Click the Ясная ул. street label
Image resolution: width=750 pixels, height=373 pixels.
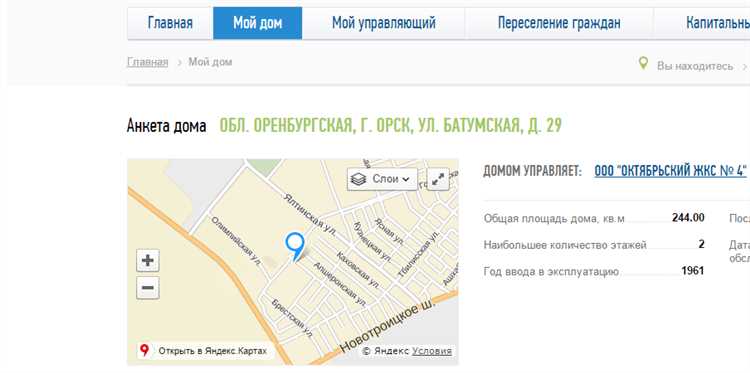pos(389,231)
